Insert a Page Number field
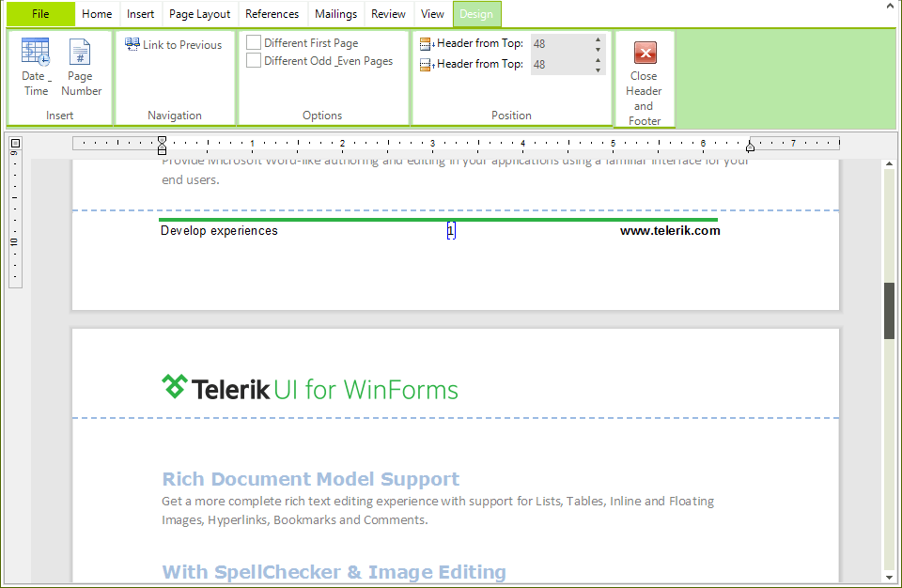The width and height of the screenshot is (902, 588). pos(81,67)
